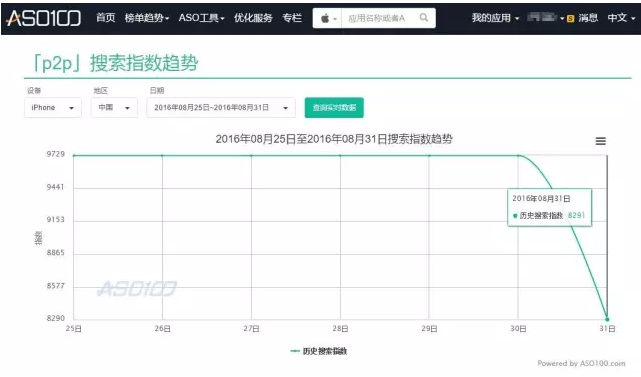Open the Apple platform selector dropdown
This screenshot has height=377, width=641.
tap(327, 18)
